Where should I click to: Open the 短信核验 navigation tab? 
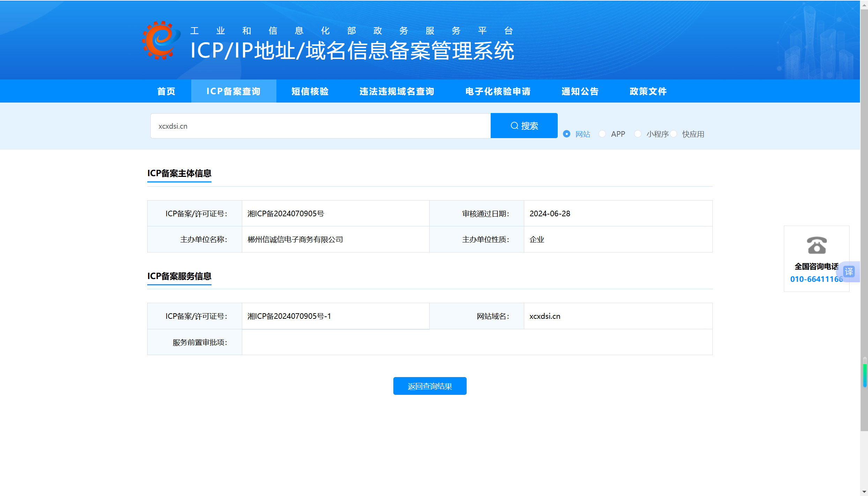pyautogui.click(x=310, y=91)
